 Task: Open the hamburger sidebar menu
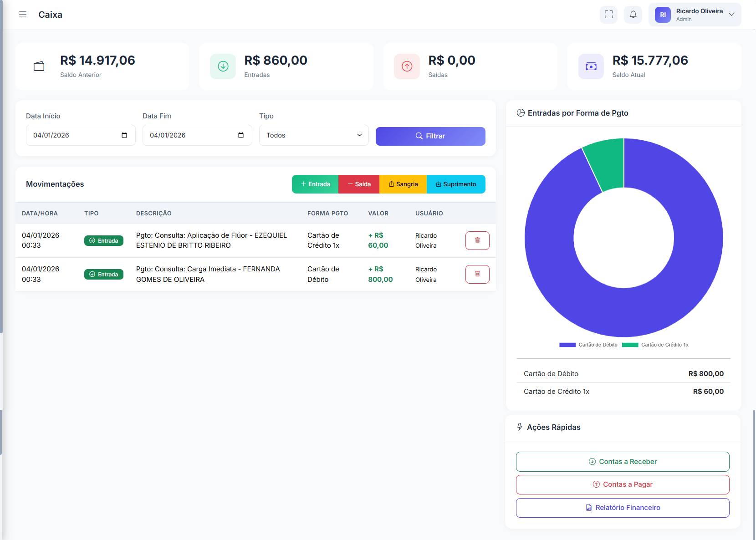(23, 15)
